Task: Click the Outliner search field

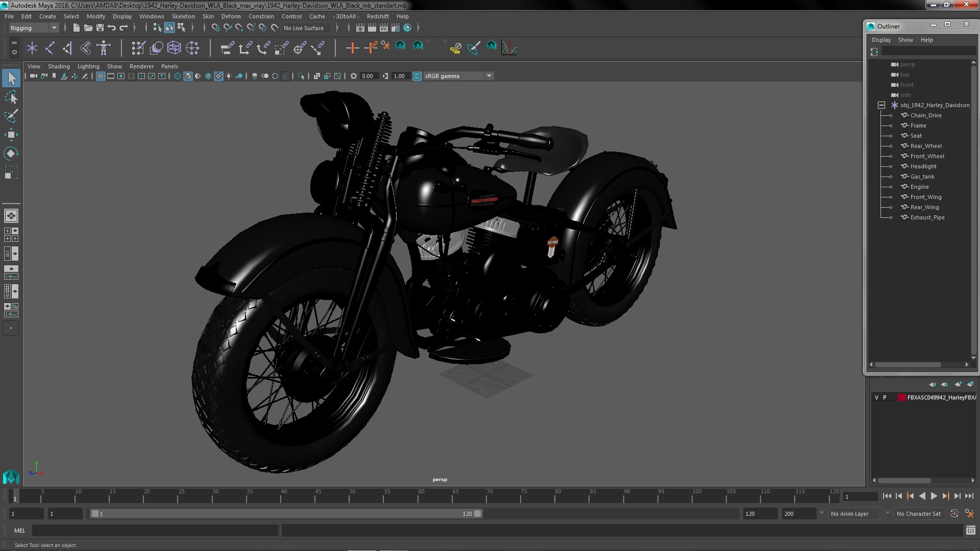Action: coord(928,51)
